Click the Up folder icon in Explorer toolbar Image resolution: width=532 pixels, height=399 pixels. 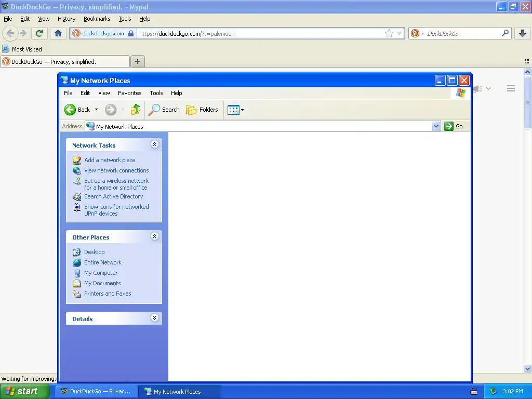pyautogui.click(x=136, y=110)
